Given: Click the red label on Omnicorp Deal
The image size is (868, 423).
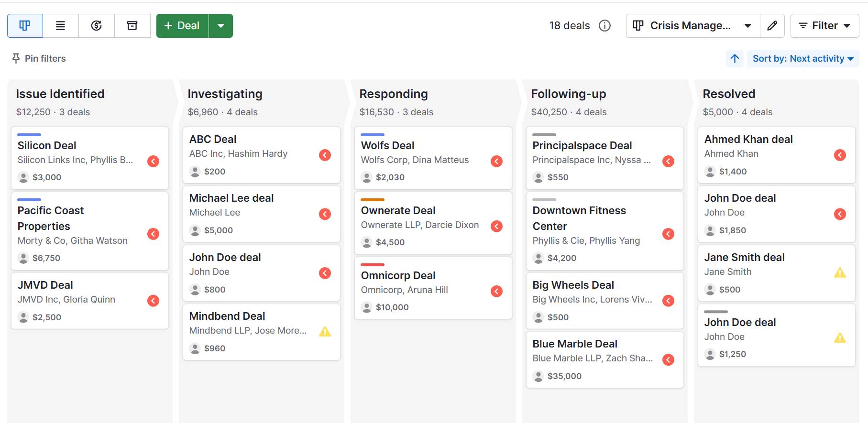Looking at the screenshot, I should point(372,265).
